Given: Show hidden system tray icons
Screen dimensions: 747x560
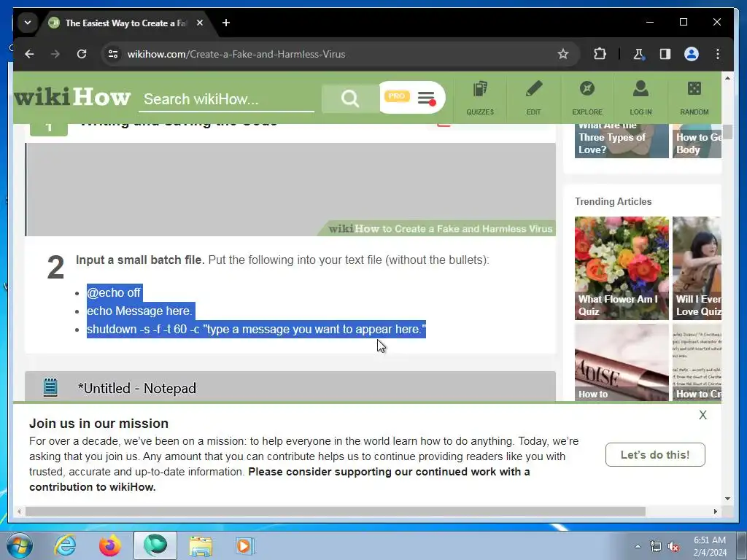Looking at the screenshot, I should pos(638,546).
